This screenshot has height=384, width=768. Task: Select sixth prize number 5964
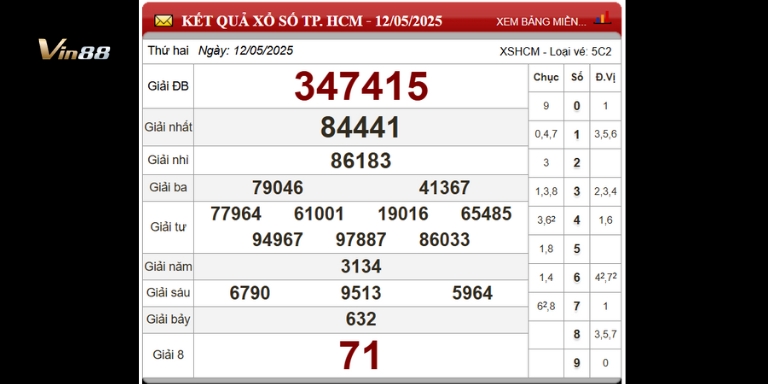[x=472, y=293]
